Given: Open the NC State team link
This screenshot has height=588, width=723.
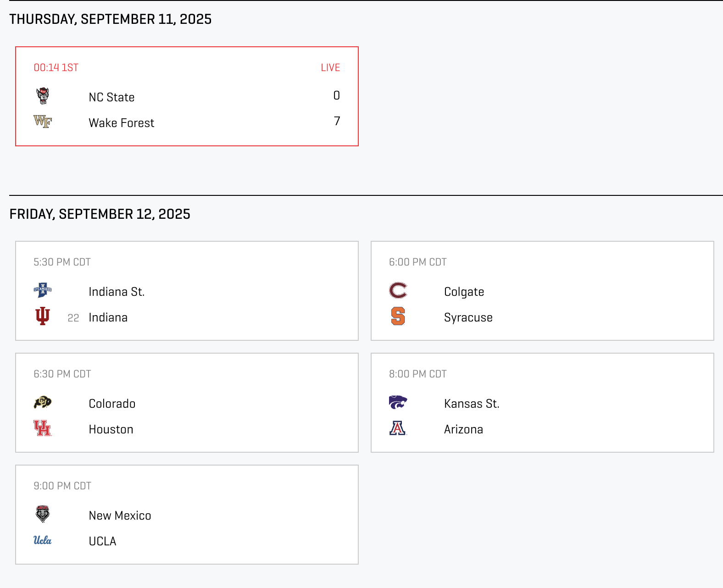Looking at the screenshot, I should [111, 97].
